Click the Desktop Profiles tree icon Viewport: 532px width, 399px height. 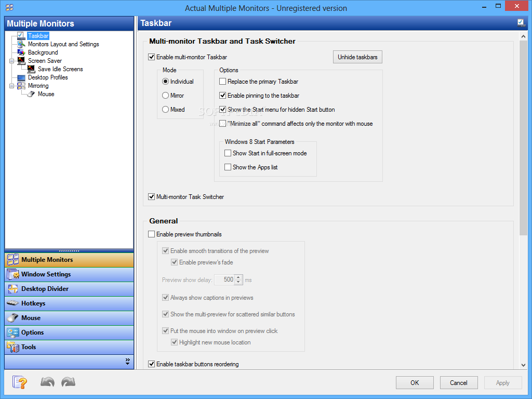coord(21,77)
